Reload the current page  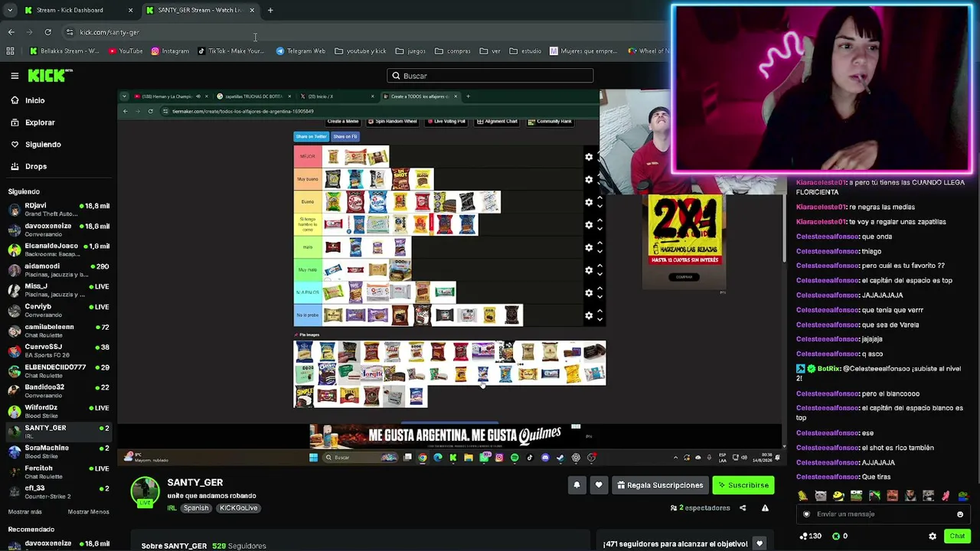tap(47, 32)
